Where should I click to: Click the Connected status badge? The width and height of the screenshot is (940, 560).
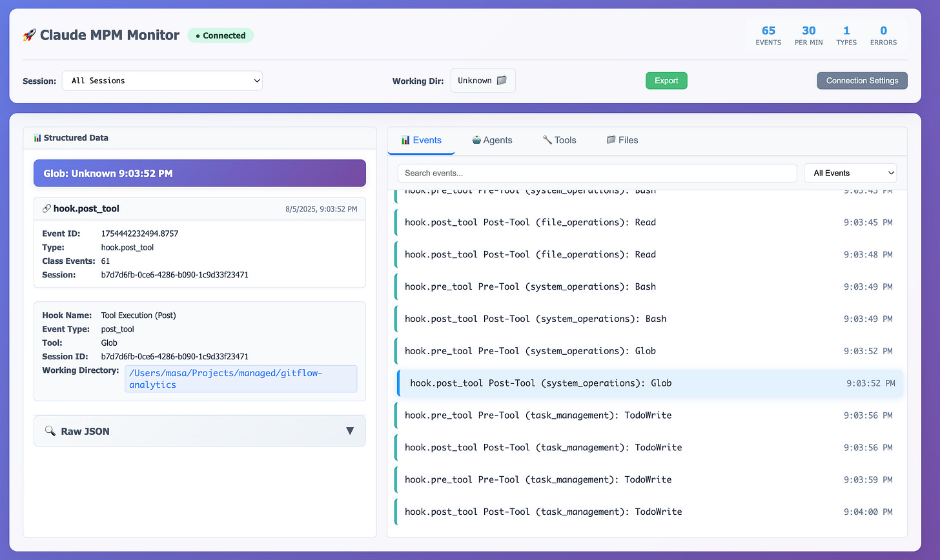pyautogui.click(x=220, y=35)
